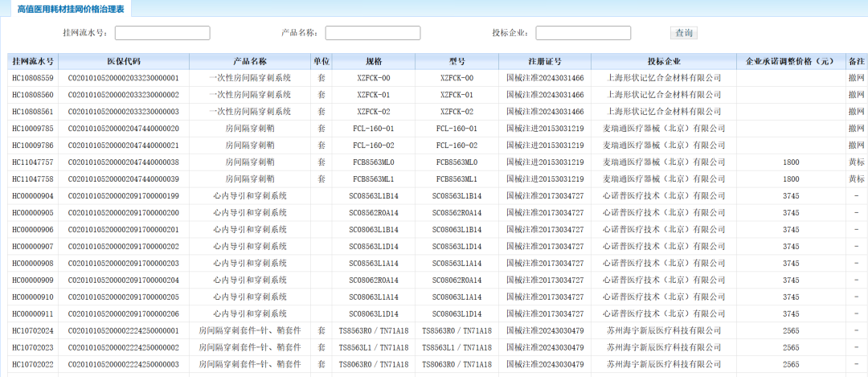Select serial number HC10702022
Viewport: 868px width, 377px height.
pyautogui.click(x=33, y=364)
